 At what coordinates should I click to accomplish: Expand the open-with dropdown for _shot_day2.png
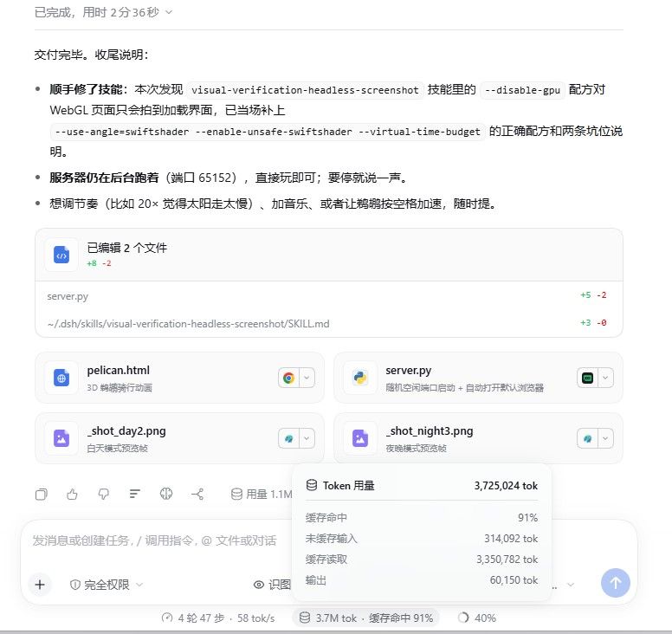click(307, 438)
